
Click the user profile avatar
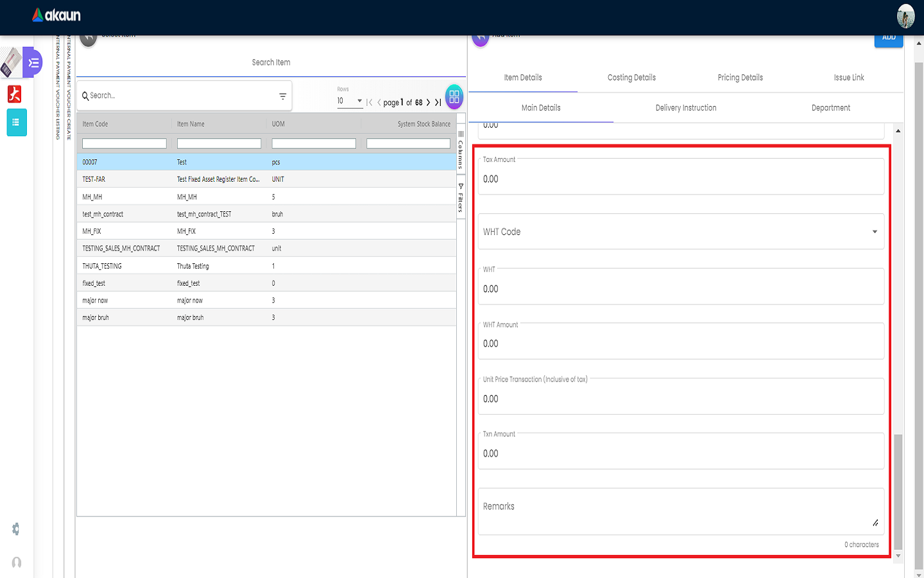click(x=905, y=17)
